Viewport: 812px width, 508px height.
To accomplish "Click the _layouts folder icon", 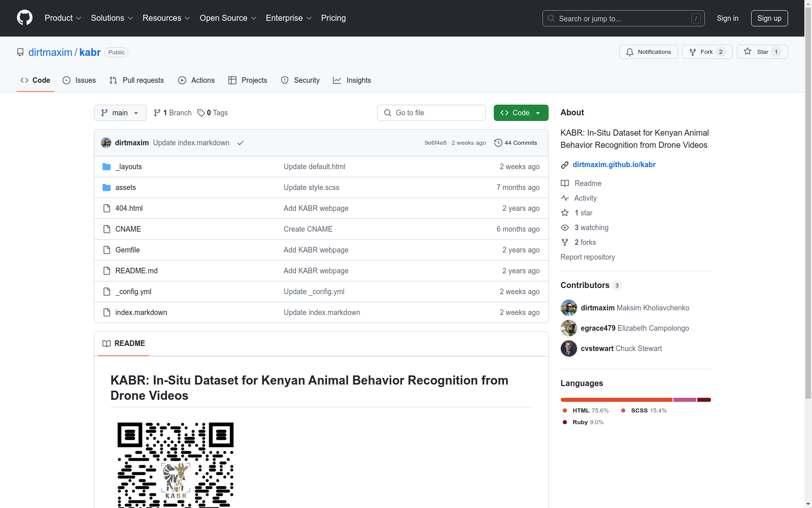I will pos(107,167).
